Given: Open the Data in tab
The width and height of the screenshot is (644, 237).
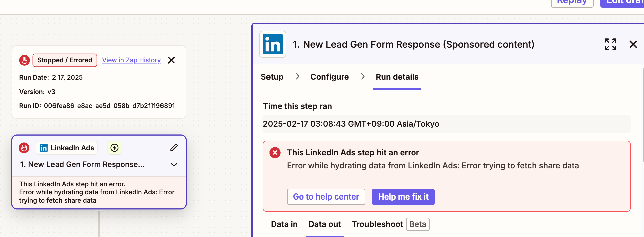Looking at the screenshot, I should 284,224.
